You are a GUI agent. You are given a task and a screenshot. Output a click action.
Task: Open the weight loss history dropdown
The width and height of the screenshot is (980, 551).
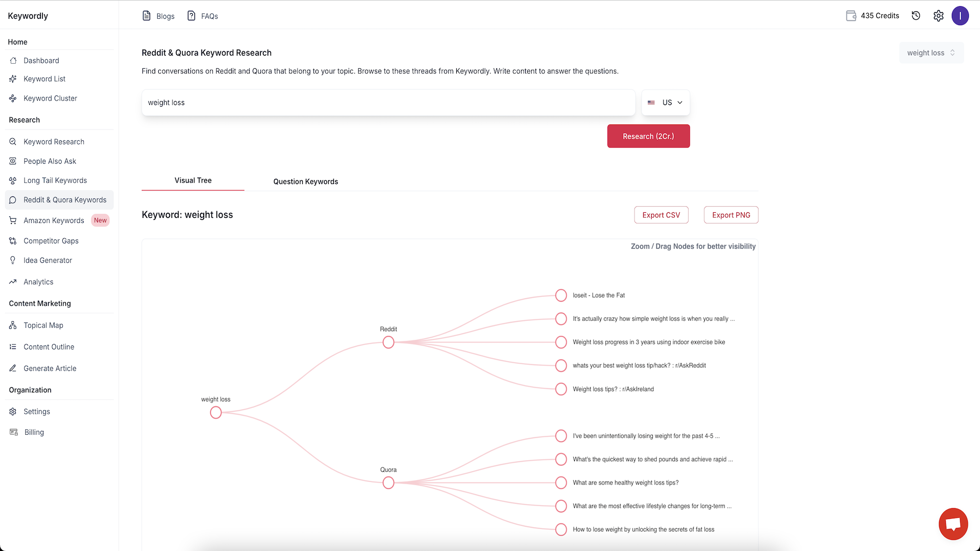pos(931,53)
